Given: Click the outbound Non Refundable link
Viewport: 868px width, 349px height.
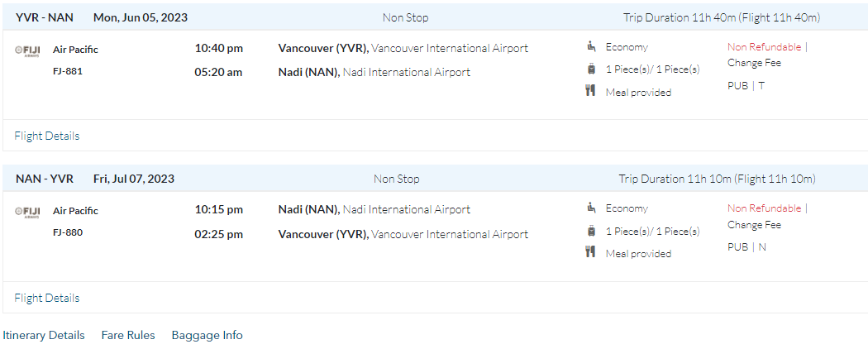Looking at the screenshot, I should [x=765, y=47].
